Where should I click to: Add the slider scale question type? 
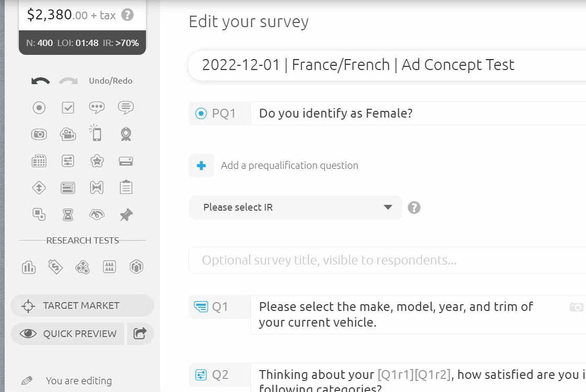click(68, 162)
